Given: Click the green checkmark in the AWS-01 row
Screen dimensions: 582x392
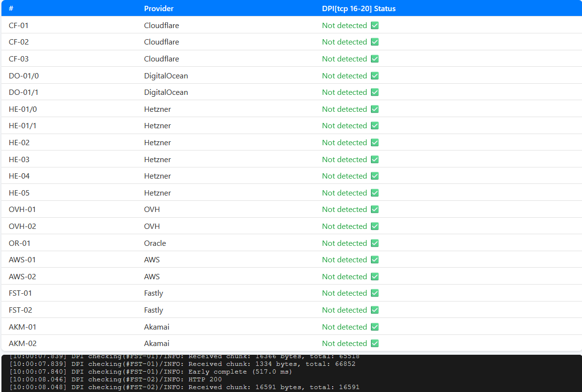Looking at the screenshot, I should [374, 259].
